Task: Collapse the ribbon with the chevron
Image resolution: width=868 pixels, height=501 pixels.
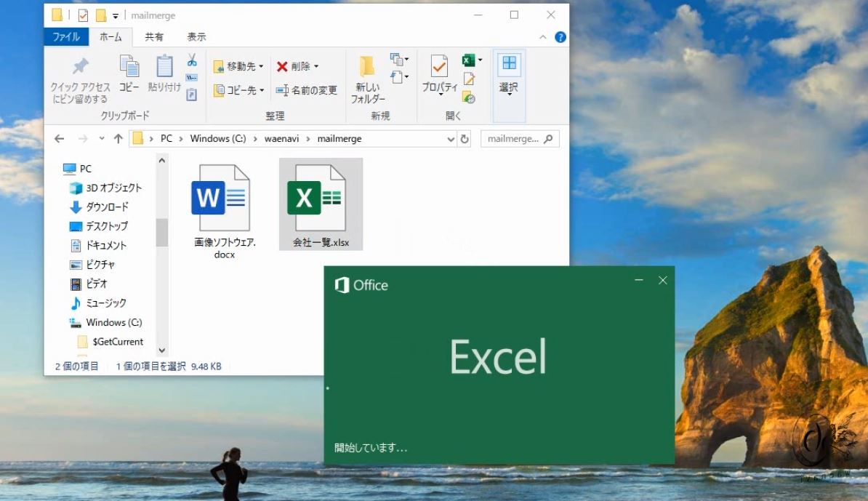Action: [542, 36]
